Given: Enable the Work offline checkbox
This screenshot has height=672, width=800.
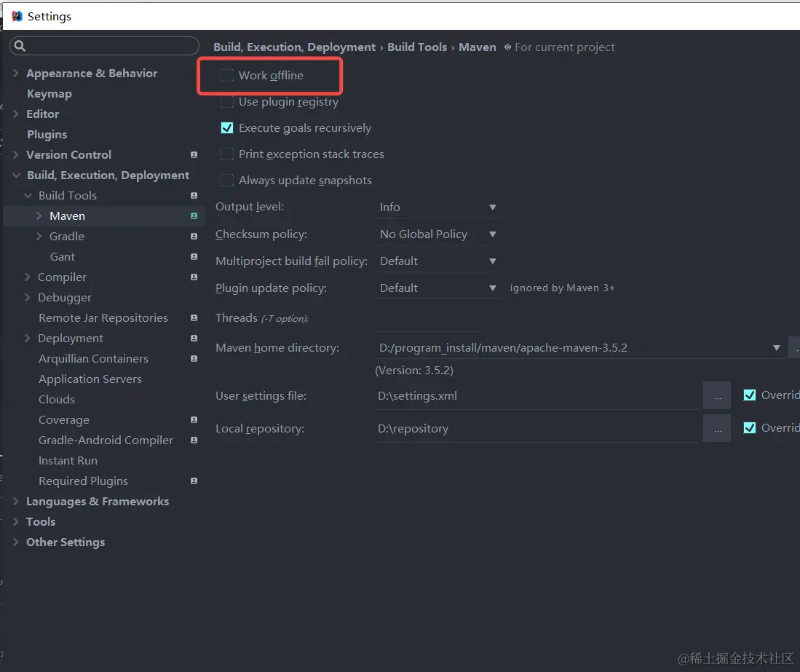Looking at the screenshot, I should pyautogui.click(x=226, y=76).
